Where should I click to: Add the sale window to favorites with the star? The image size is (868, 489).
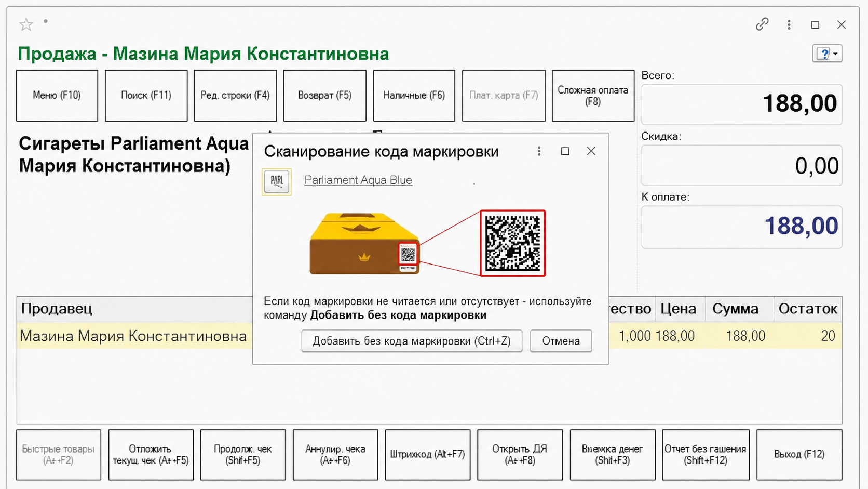(26, 24)
